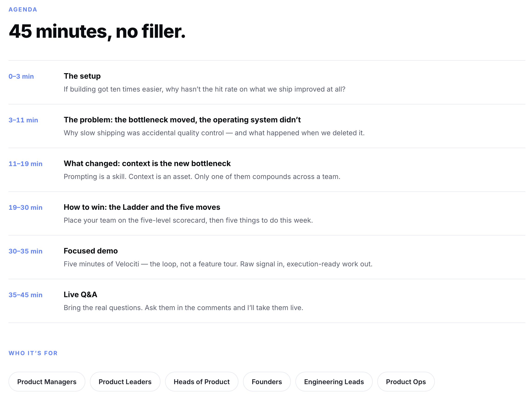Viewport: 532px width, 403px height.
Task: Select 'How to win: the Ladder' title
Action: (142, 207)
